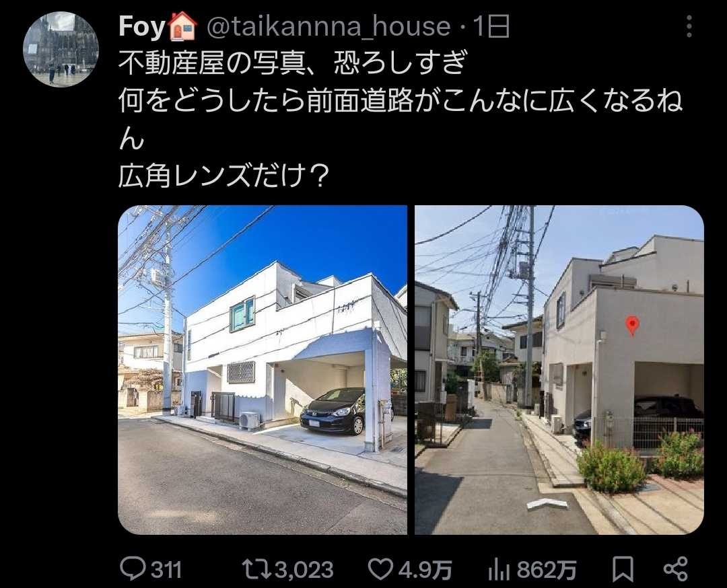Open the reply icon with 311 comments
Screen dimensions: 727x588
pos(133,568)
